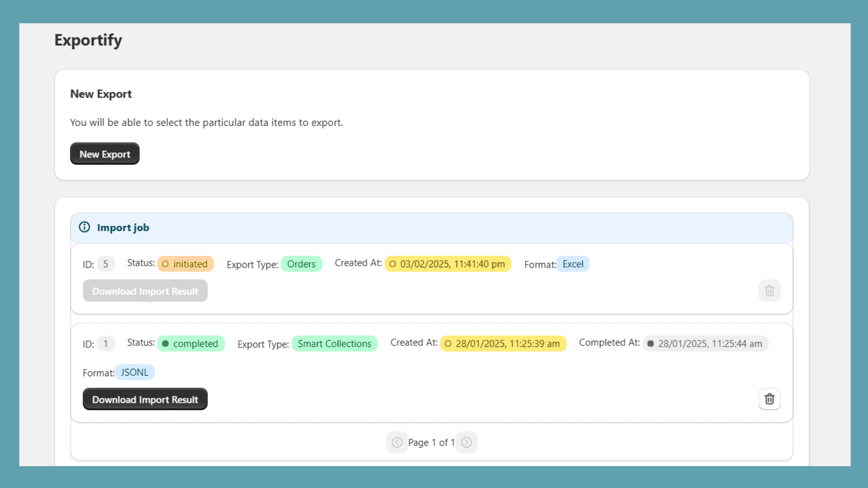Click the previous page chevron
The height and width of the screenshot is (488, 868).
click(x=397, y=442)
